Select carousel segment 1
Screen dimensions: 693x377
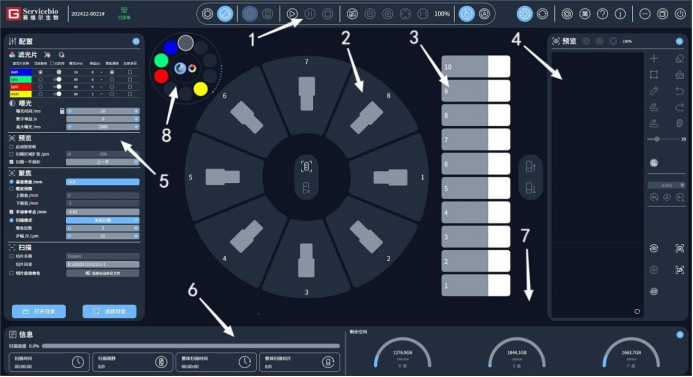point(390,178)
